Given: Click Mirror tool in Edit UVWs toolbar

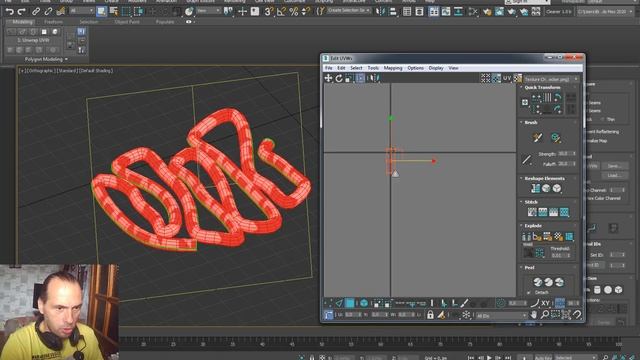Looking at the screenshot, I should [376, 78].
